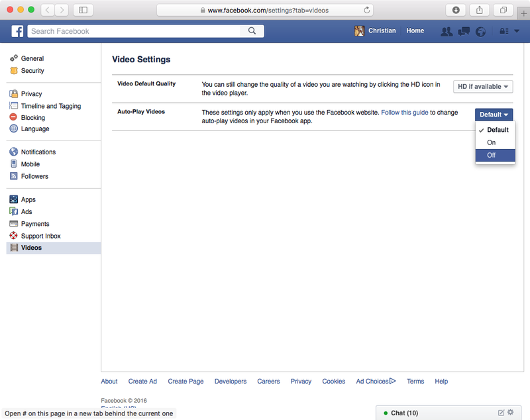The width and height of the screenshot is (530, 420).
Task: Click the new message compose icon
Action: tap(502, 413)
